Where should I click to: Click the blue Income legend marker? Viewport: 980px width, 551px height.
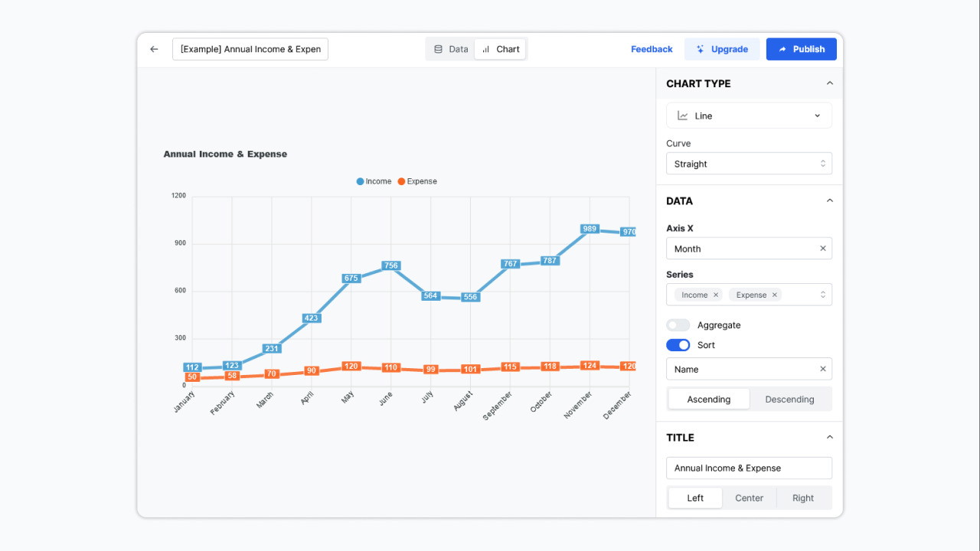[x=361, y=181]
